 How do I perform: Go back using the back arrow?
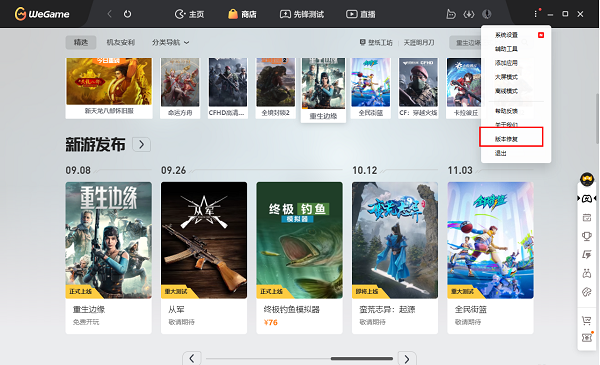point(110,14)
